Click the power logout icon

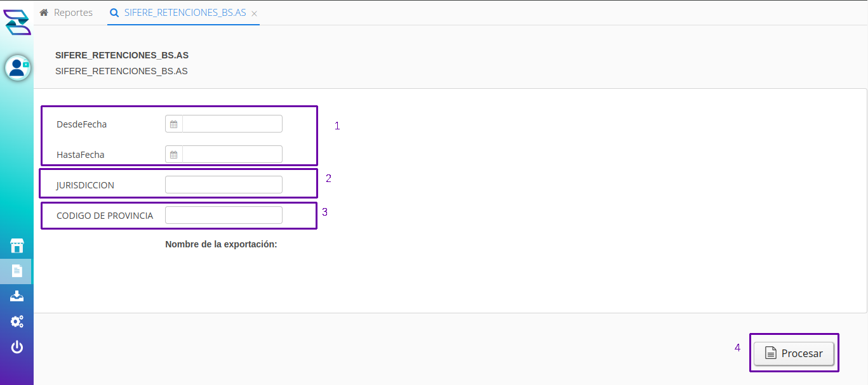tap(17, 347)
